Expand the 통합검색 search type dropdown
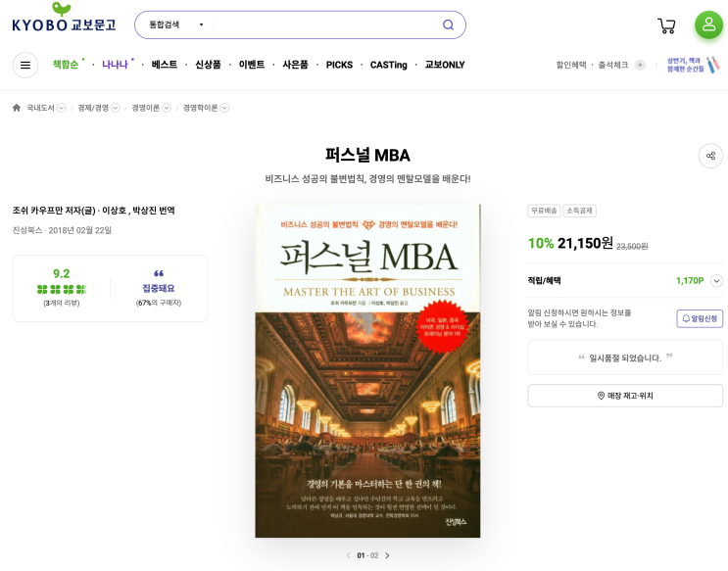This screenshot has height=571, width=728. click(x=176, y=24)
